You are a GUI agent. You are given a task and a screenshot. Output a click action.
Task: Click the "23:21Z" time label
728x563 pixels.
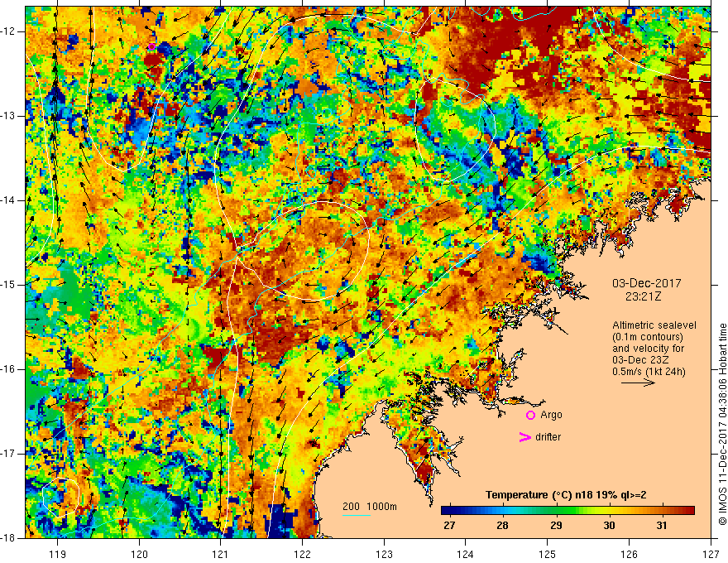pos(643,296)
